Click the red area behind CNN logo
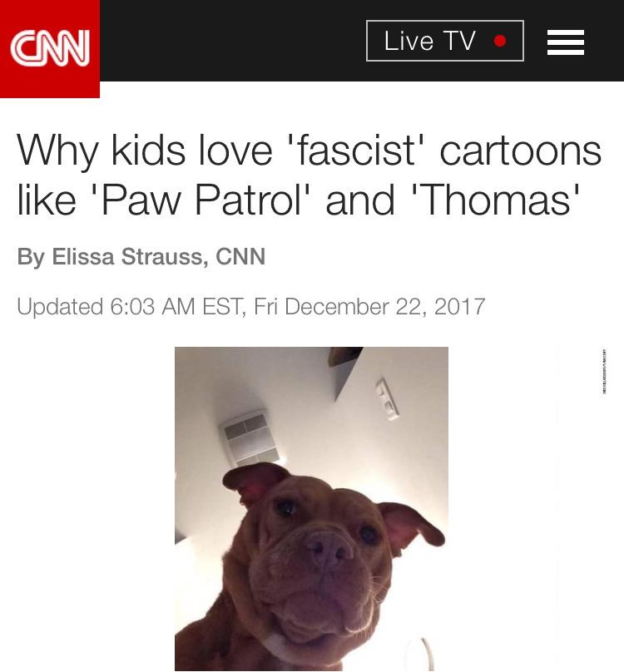This screenshot has width=624, height=672. coord(50,86)
